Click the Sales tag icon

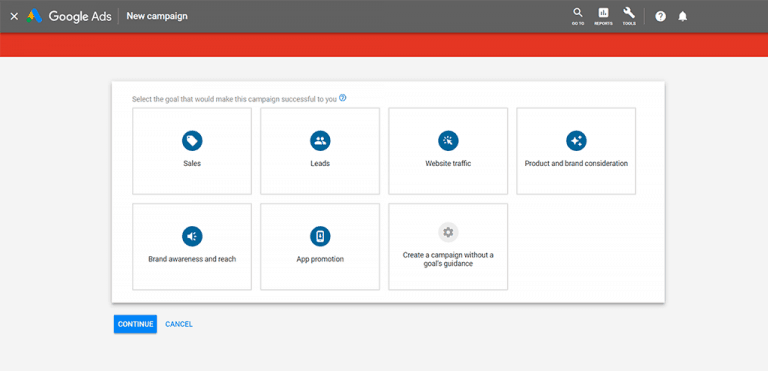coord(192,141)
